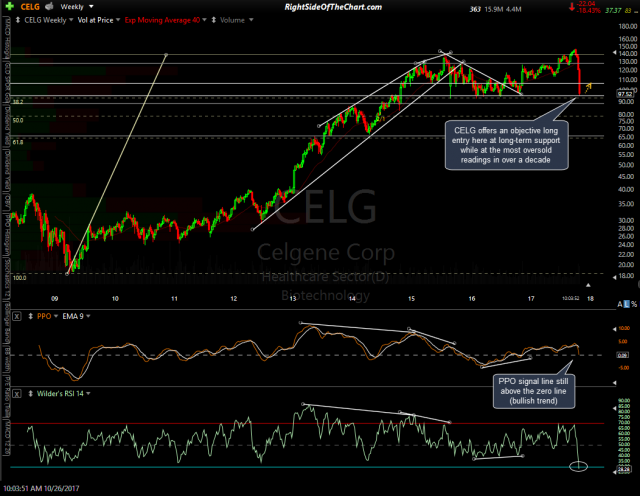Click the collapse triangle at PPO panel bottom
The height and width of the screenshot is (496, 640).
click(x=615, y=383)
